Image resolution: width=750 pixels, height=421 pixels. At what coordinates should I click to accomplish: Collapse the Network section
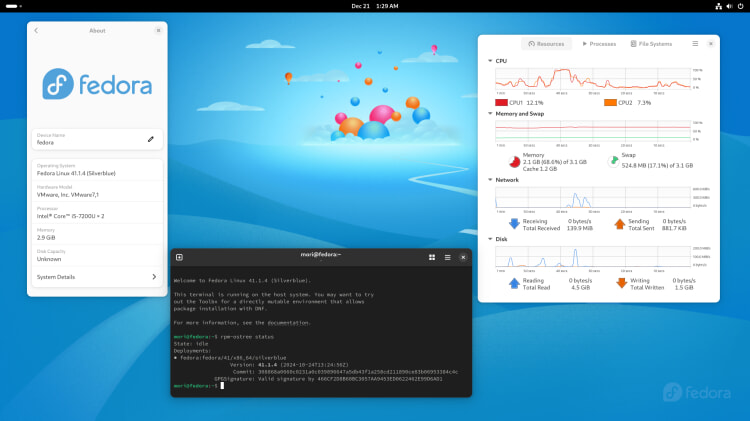pyautogui.click(x=490, y=180)
